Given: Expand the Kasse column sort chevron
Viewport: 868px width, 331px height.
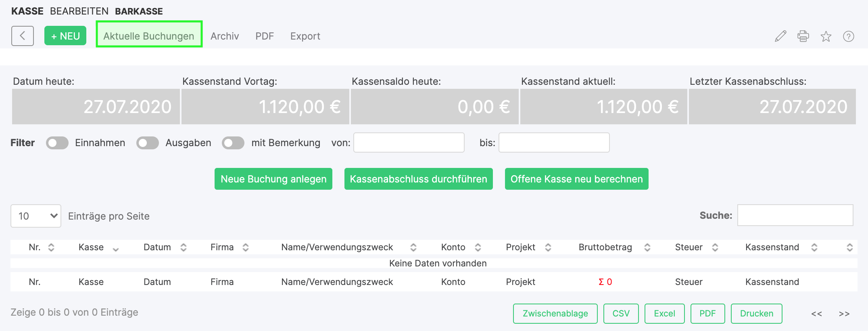Looking at the screenshot, I should click(x=116, y=249).
